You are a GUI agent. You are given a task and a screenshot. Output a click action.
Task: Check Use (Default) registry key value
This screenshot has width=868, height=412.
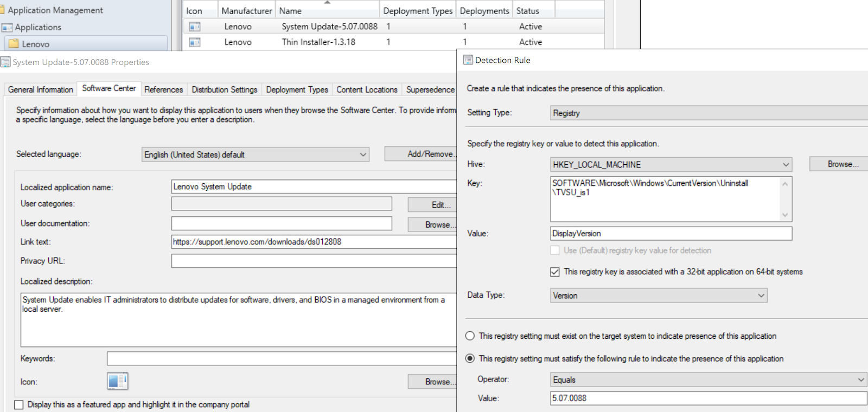coord(555,250)
